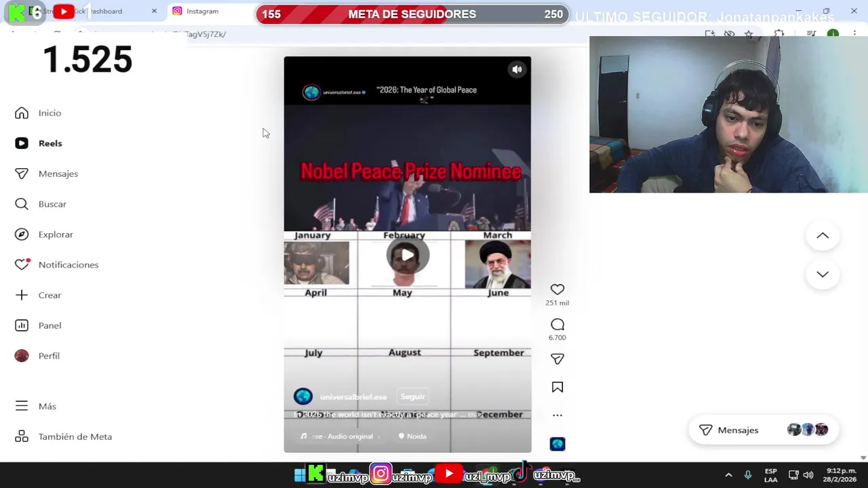The height and width of the screenshot is (488, 868).
Task: Click the Crear plus icon
Action: click(x=22, y=296)
